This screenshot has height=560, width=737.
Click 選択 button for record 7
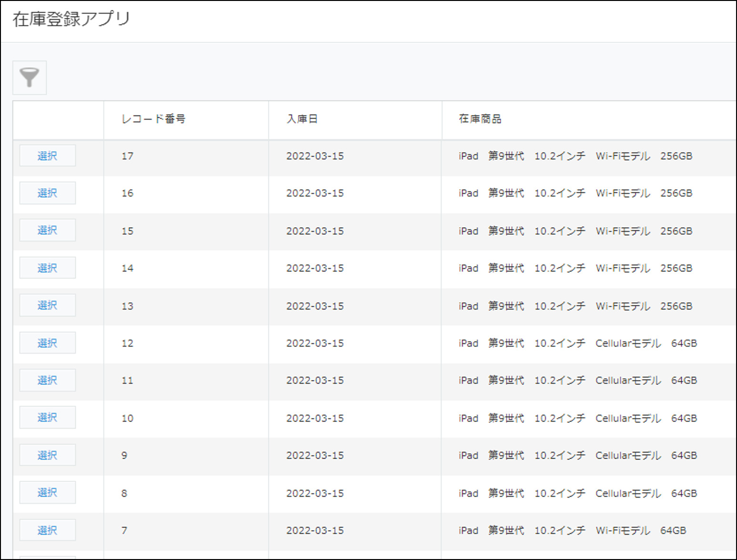[48, 530]
